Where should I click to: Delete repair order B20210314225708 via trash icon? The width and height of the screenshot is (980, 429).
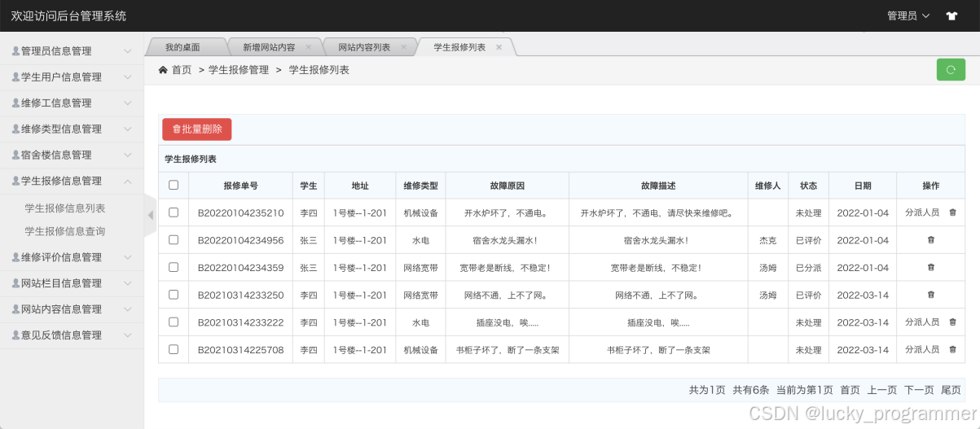coord(952,349)
